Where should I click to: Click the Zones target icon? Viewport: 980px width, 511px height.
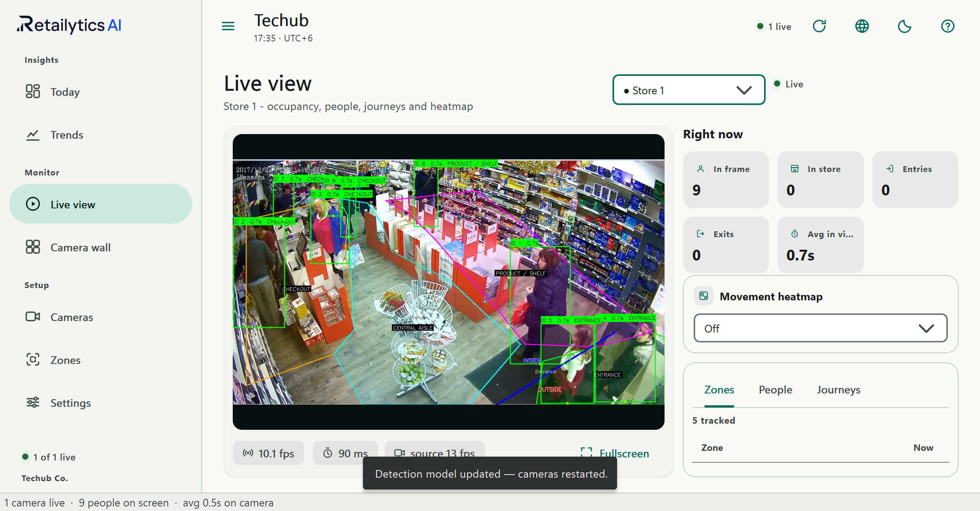point(33,359)
